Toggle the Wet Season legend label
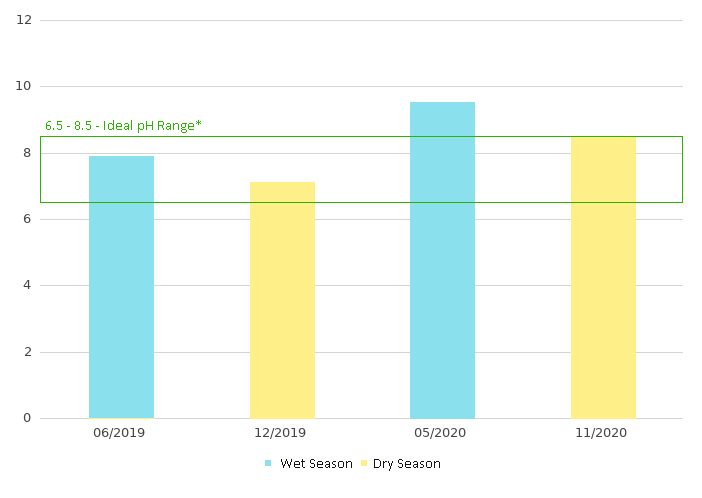 coord(316,464)
